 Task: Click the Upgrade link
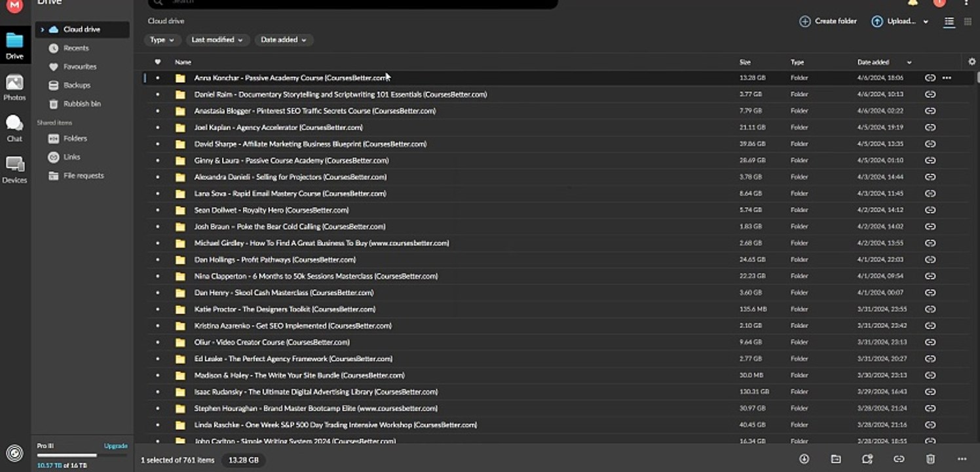coord(116,446)
